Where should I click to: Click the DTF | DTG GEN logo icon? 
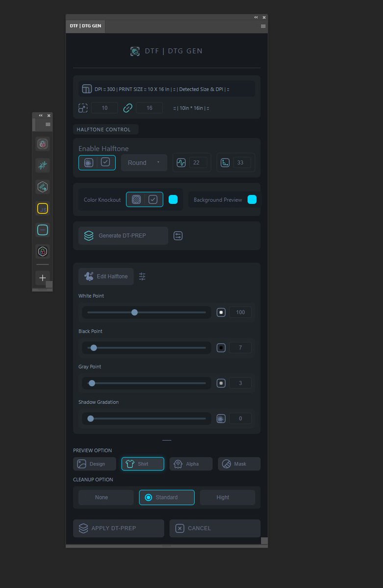coord(135,51)
